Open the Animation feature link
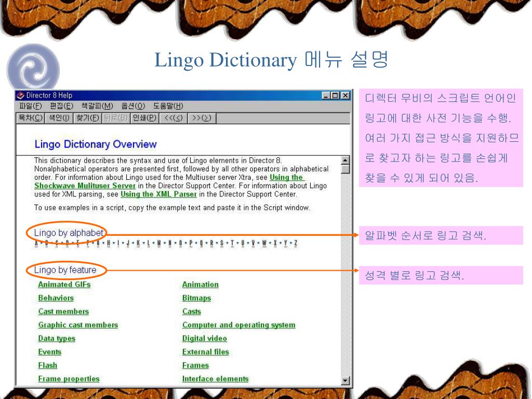This screenshot has height=399, width=532. tap(200, 284)
